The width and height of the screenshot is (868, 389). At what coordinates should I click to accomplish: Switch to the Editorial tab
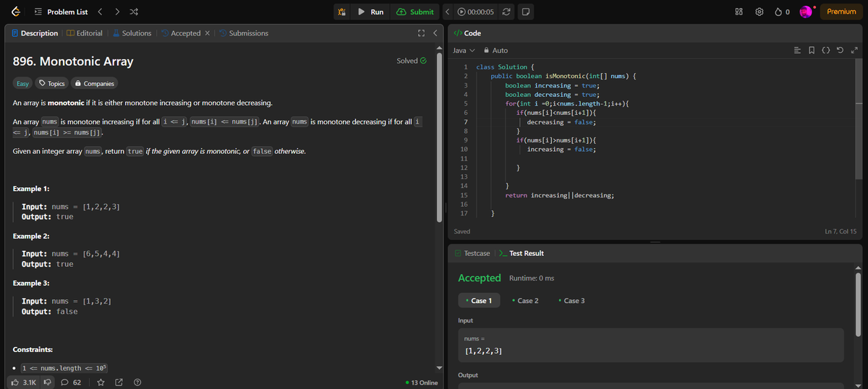point(85,33)
